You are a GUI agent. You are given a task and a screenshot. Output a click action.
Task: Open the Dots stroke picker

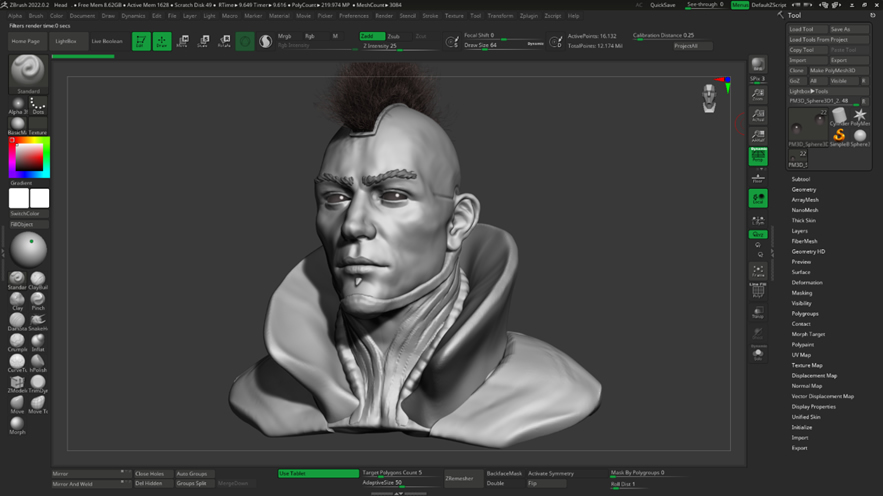(x=38, y=105)
